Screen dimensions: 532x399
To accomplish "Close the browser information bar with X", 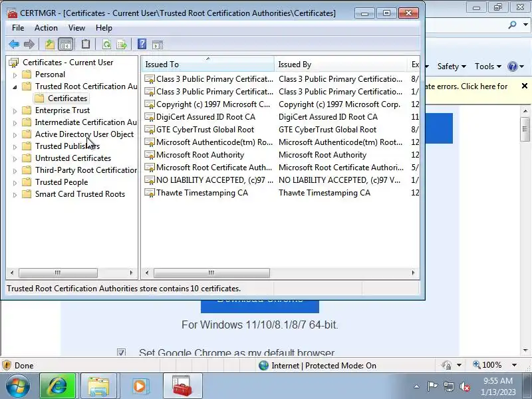I will click(x=524, y=86).
